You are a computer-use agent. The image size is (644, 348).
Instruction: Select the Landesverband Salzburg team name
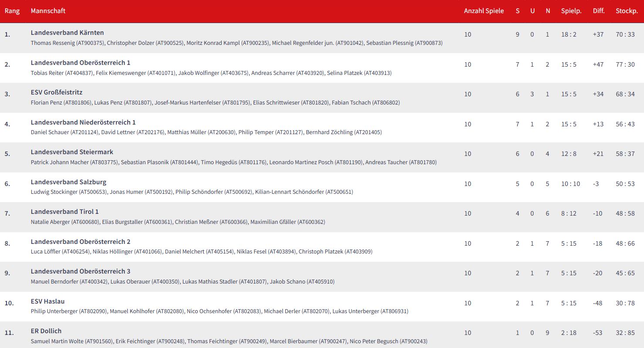tap(68, 182)
